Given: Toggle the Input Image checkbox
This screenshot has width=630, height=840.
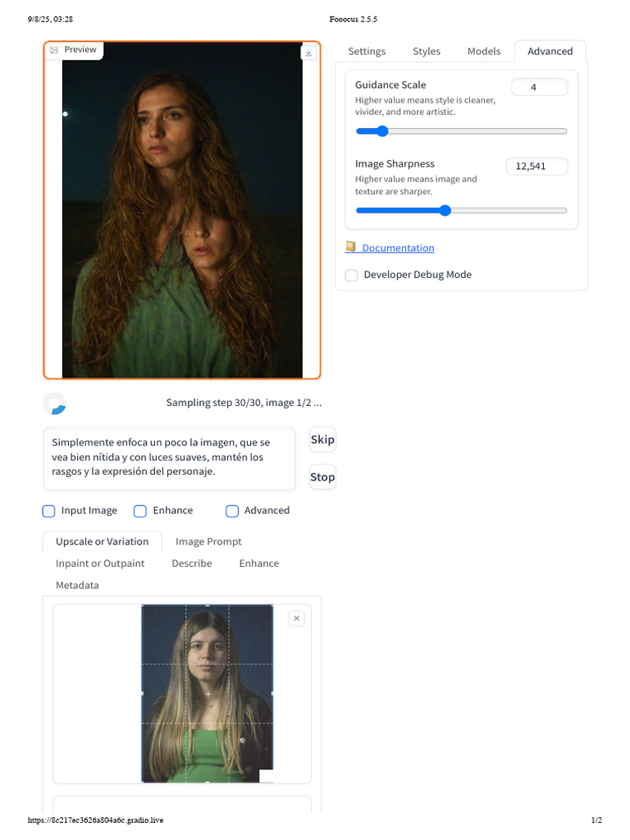Looking at the screenshot, I should 48,511.
